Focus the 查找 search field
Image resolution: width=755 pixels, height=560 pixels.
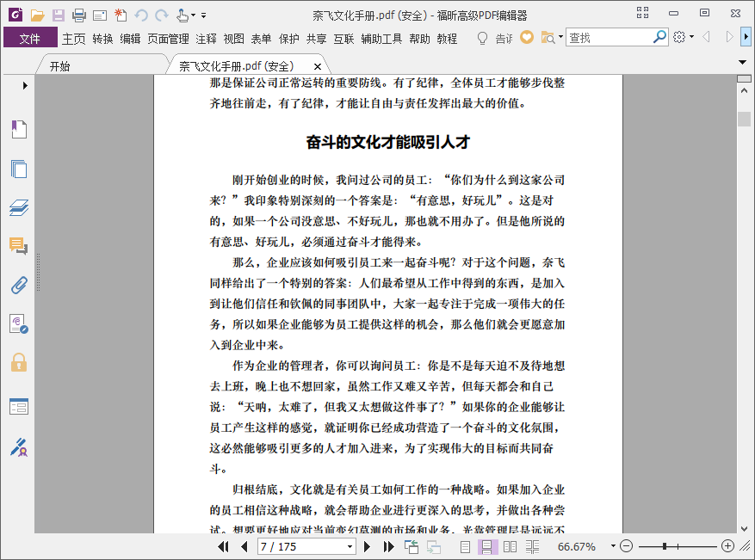click(610, 38)
